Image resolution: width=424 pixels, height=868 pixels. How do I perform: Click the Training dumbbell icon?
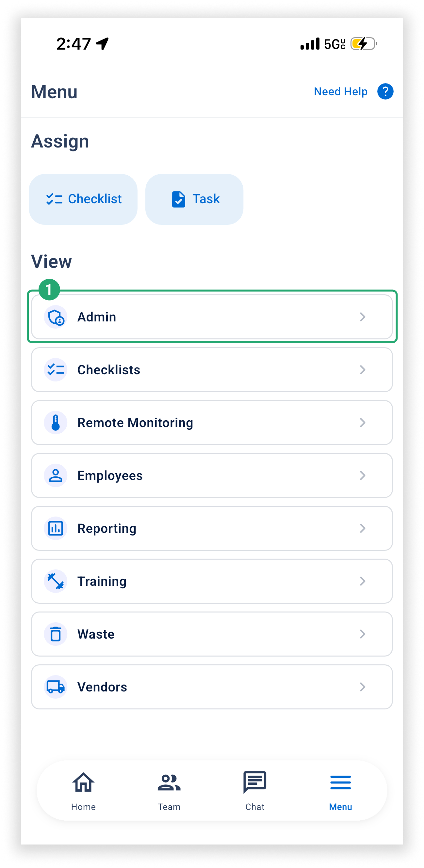coord(56,581)
